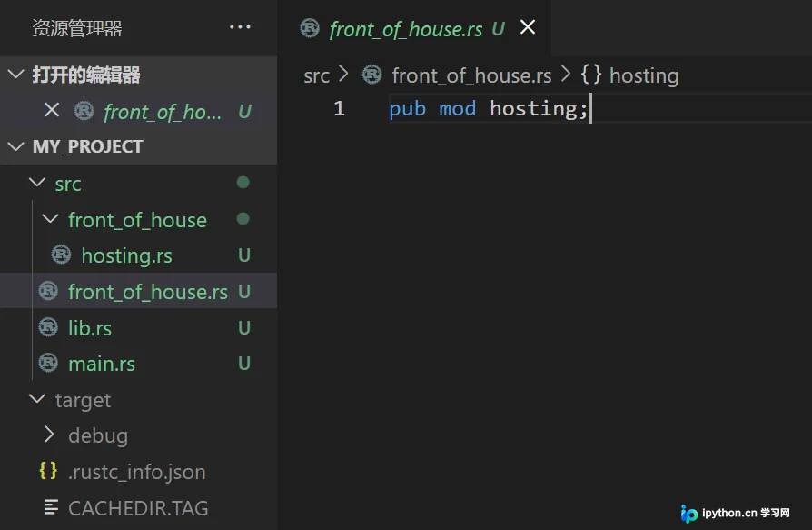Click the 'hosting;' identifier in line 1

point(539,109)
